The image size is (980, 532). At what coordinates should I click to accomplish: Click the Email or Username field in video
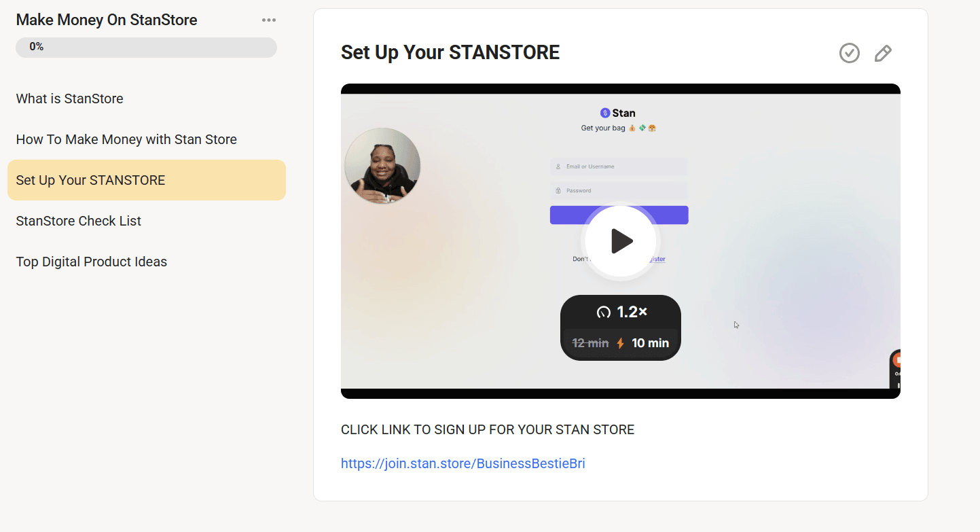619,166
